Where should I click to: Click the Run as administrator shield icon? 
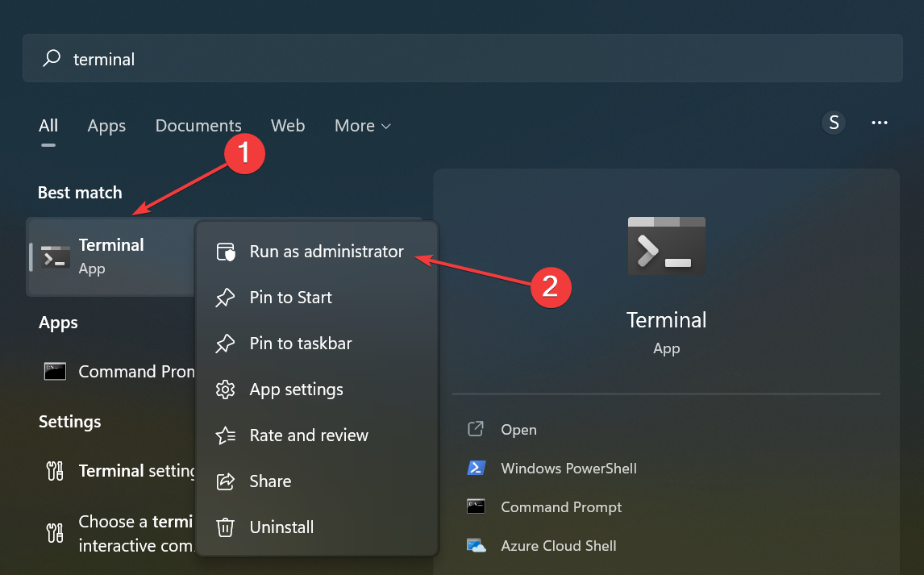point(226,252)
